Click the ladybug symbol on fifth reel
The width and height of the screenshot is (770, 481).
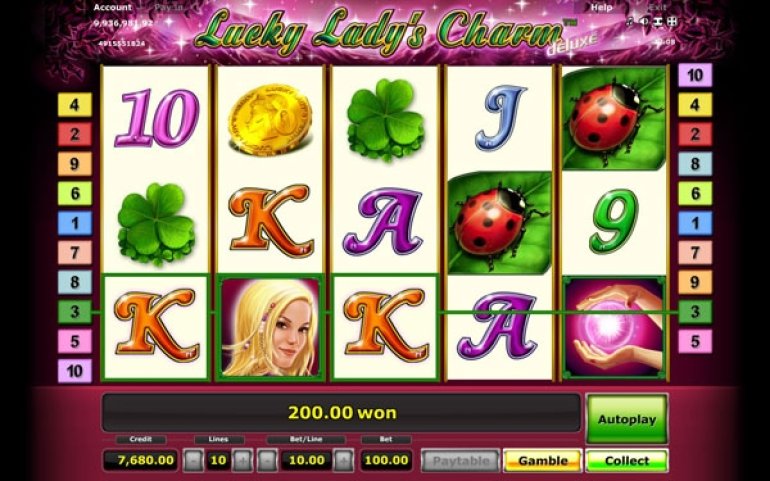(x=614, y=118)
